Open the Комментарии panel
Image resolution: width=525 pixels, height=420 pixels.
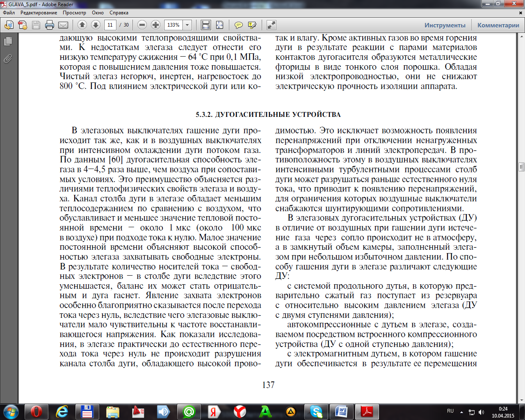click(498, 25)
